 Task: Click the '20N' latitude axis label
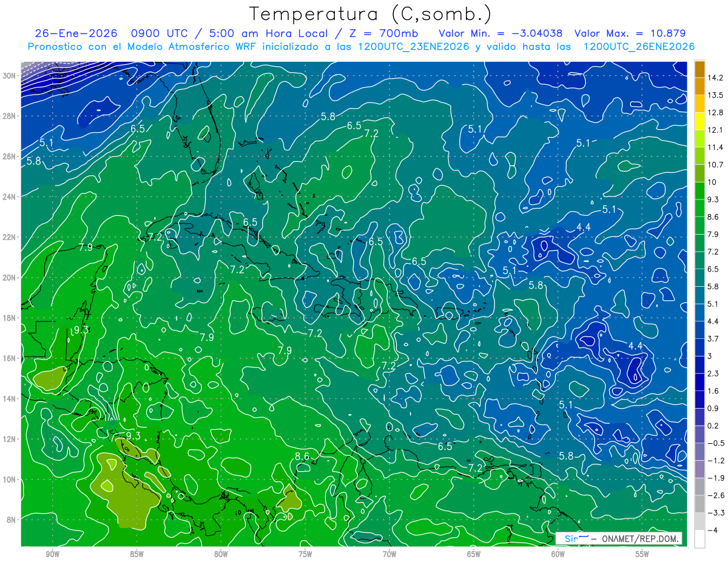tap(9, 277)
